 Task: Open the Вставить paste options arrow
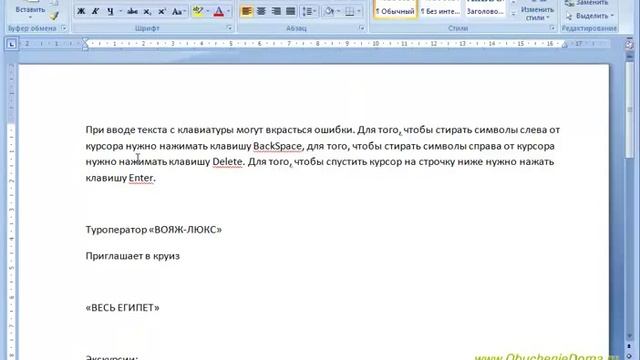point(30,18)
